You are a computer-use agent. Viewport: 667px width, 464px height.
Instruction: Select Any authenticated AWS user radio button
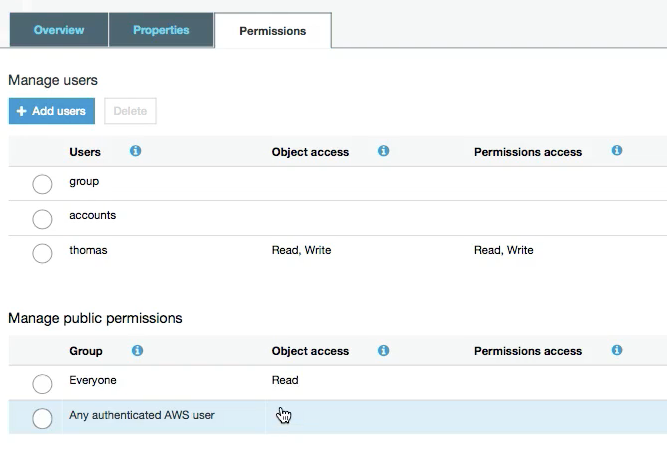[42, 418]
